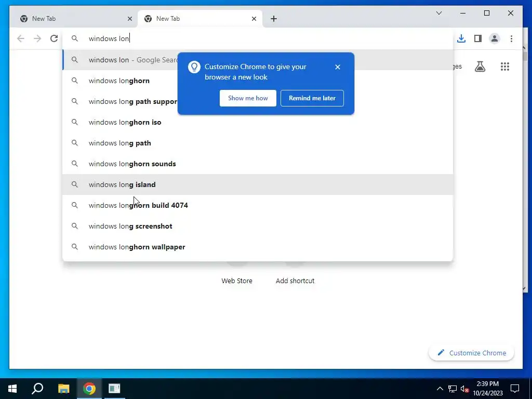532x399 pixels.
Task: Dismiss the Customize Chrome tooltip
Action: (x=337, y=67)
